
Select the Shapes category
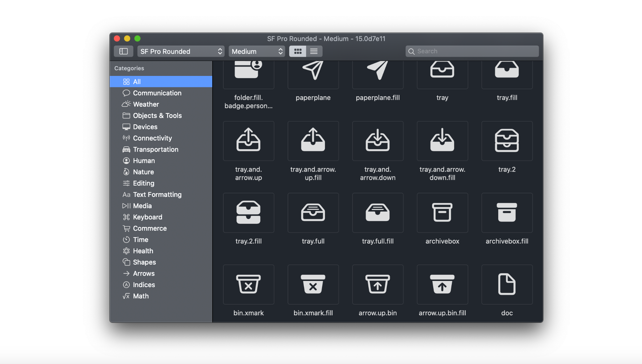[x=161, y=262]
